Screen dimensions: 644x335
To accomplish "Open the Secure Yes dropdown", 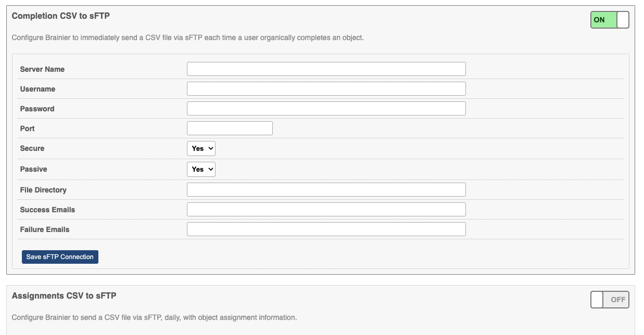I will [201, 148].
